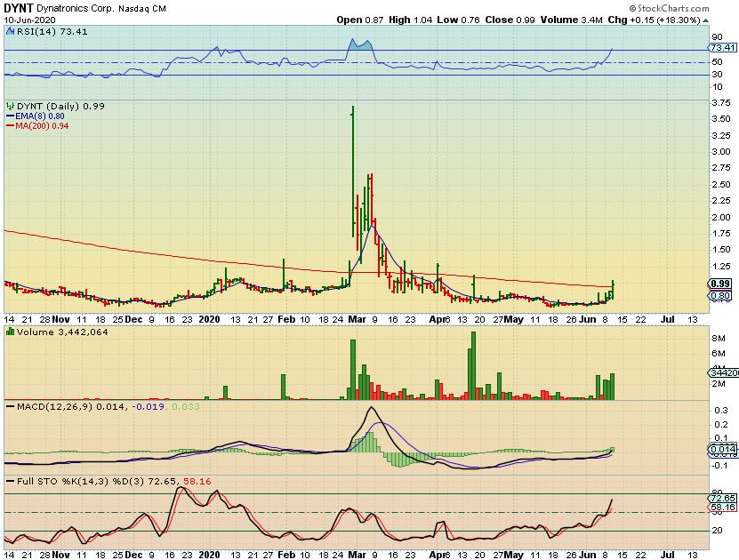
Task: Click the copyright symbol of StockCharts.com
Action: coord(632,8)
